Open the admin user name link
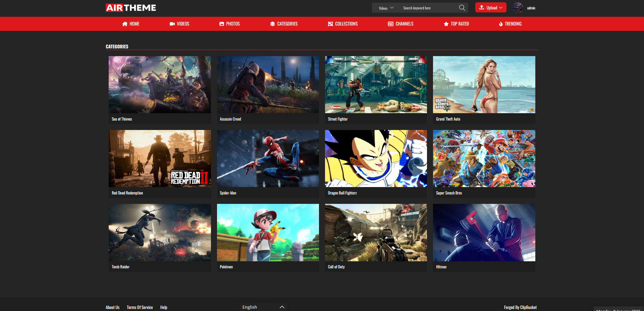Viewport: 644px width, 311px height. pyautogui.click(x=531, y=8)
